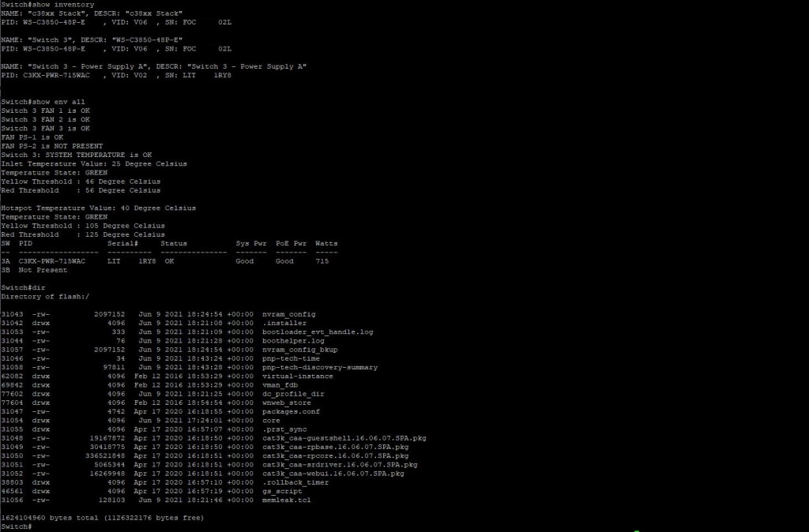Click the 'Switch 3 - Power Supply A' NAME line

coord(154,66)
